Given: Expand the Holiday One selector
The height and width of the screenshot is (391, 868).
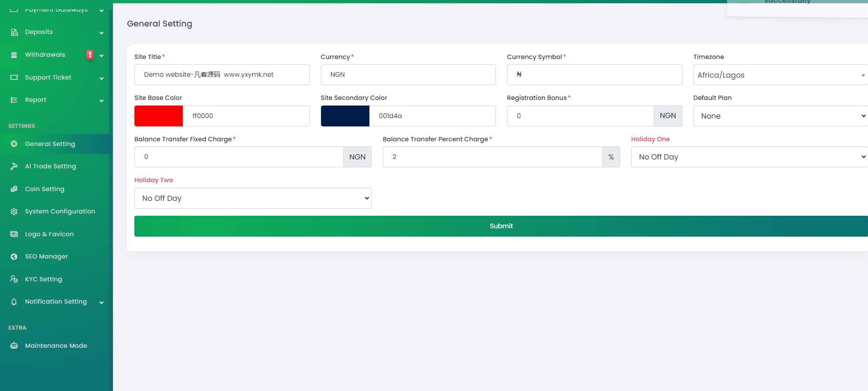Looking at the screenshot, I should pos(749,157).
